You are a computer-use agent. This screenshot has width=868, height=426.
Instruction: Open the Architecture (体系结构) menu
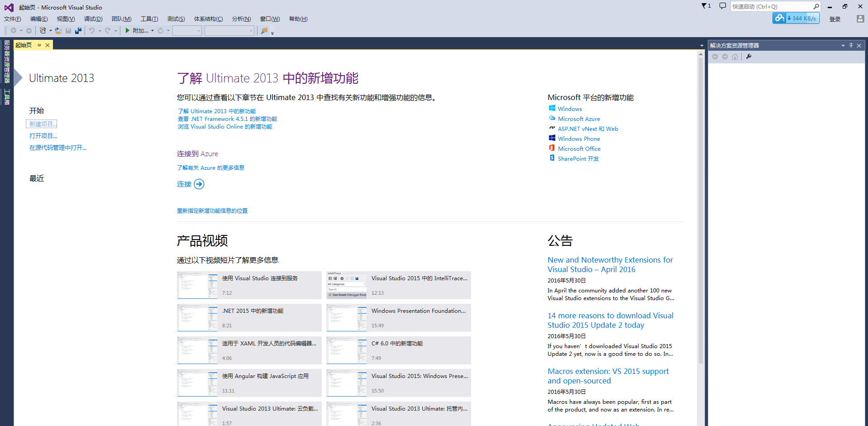point(208,19)
